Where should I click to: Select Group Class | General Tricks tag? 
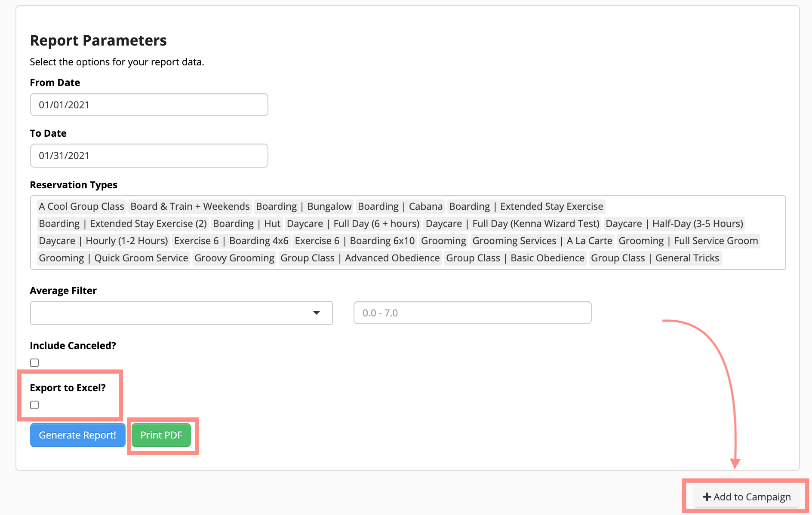coord(655,258)
